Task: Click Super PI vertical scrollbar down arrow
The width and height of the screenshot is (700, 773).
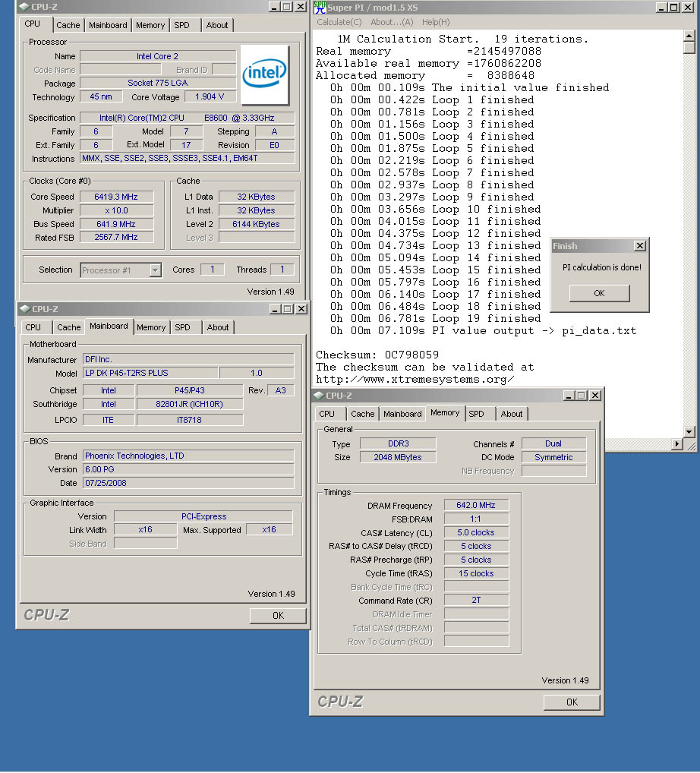Action: tap(689, 432)
